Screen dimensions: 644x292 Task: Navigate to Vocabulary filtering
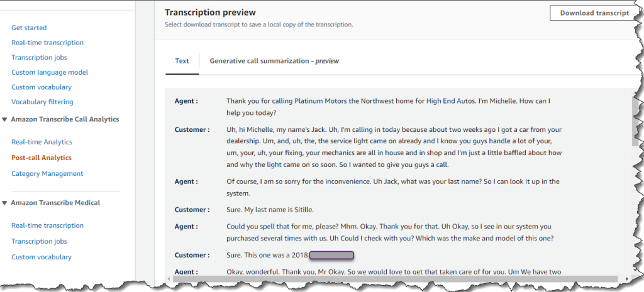pos(42,102)
